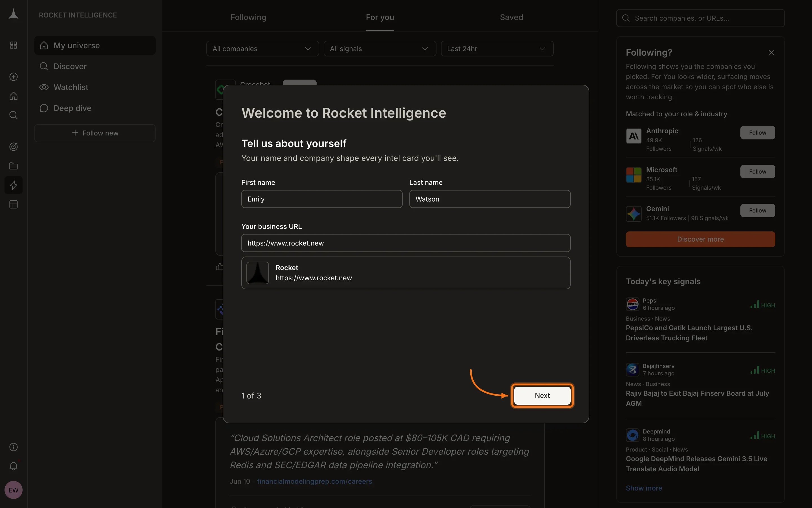Viewport: 812px width, 508px height.
Task: Click the info circle icon in left rail
Action: coord(14,447)
